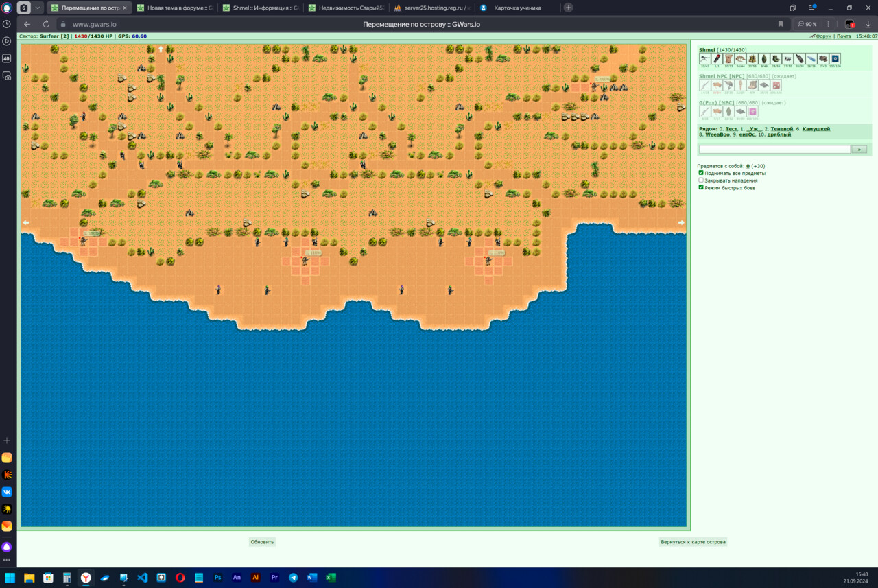Bookmark this page with the address bar icon
The image size is (878, 588).
coord(781,24)
